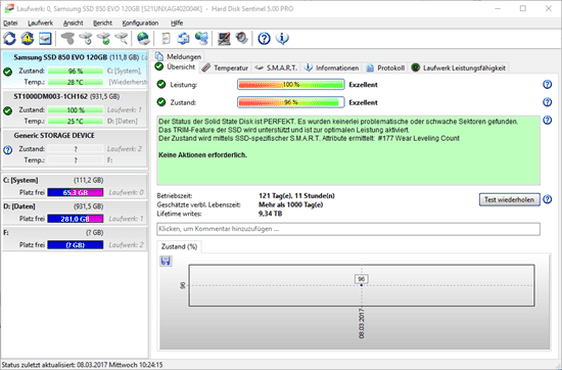The height and width of the screenshot is (370, 562).
Task: Click the disk with magnifier toolbar icon
Action: (x=121, y=38)
